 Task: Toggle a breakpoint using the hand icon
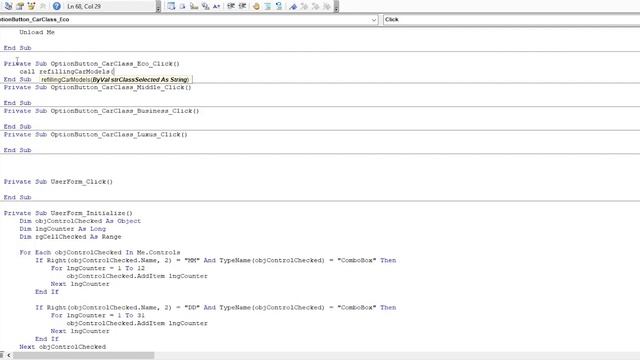[256, 6]
